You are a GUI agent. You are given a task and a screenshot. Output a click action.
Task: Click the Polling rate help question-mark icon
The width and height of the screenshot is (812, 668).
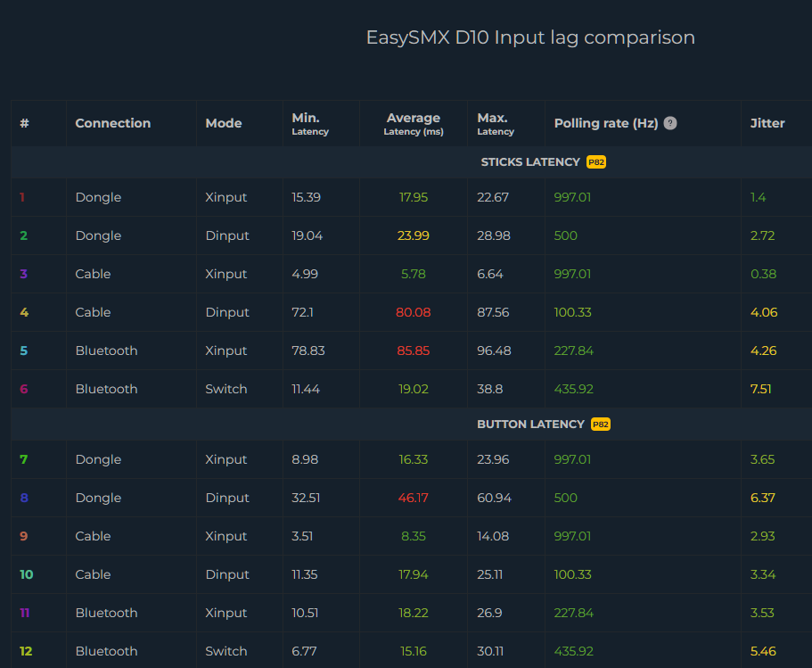(670, 123)
